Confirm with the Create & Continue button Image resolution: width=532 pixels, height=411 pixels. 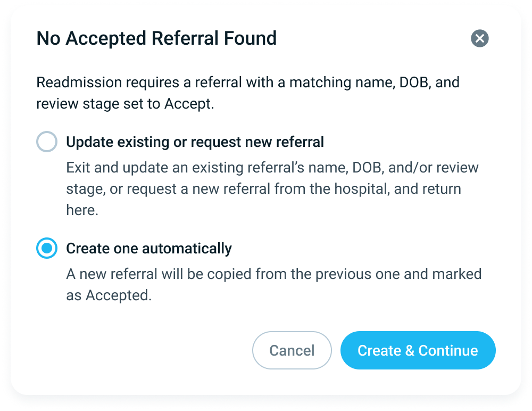pyautogui.click(x=418, y=350)
